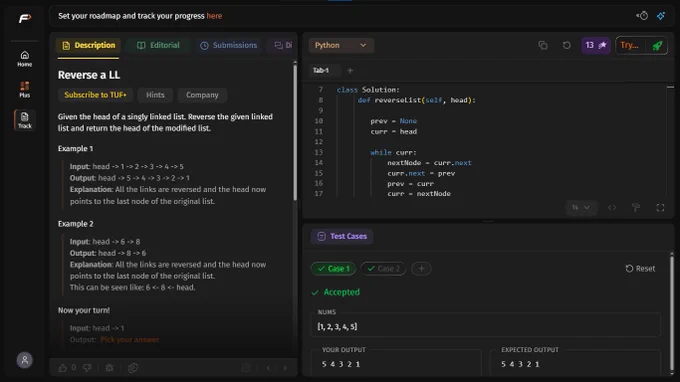Click the 'Reverse a LL' title
This screenshot has height=382, width=680.
tap(89, 75)
